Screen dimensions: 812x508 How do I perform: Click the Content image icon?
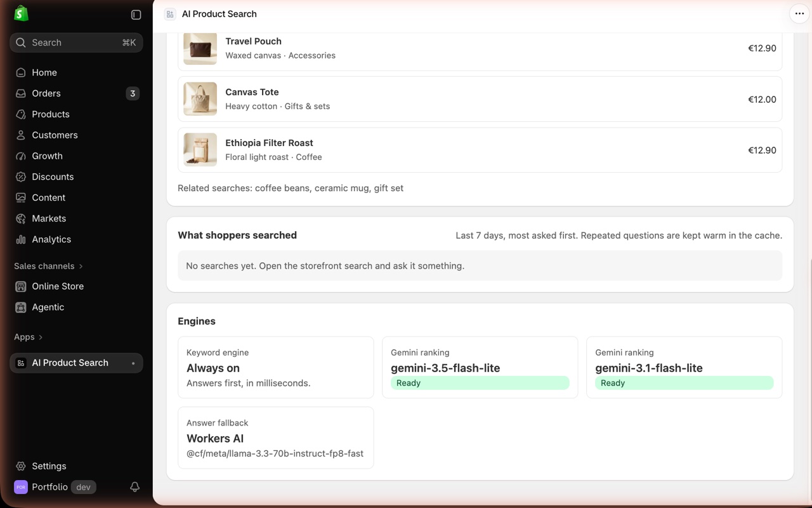pos(21,197)
